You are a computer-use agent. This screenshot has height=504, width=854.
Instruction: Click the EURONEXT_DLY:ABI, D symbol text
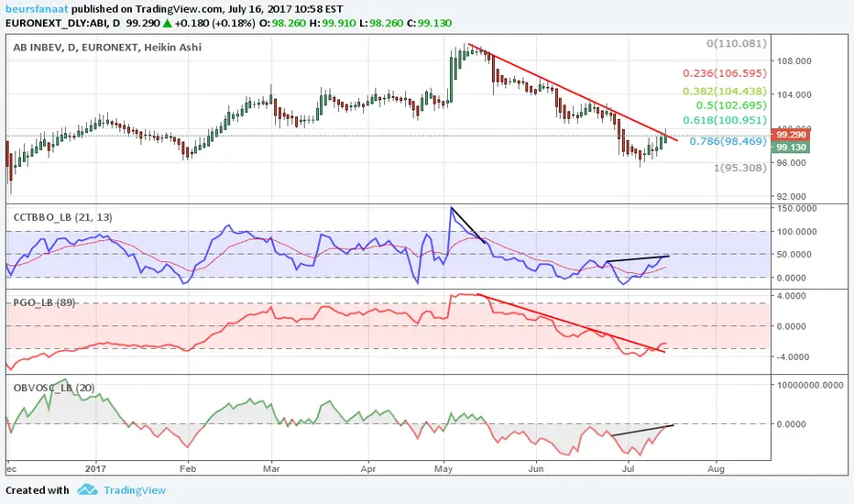tap(62, 23)
